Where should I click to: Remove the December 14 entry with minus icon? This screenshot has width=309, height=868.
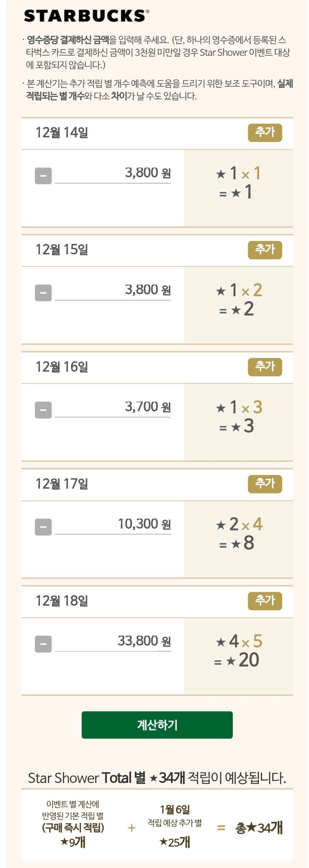point(43,176)
